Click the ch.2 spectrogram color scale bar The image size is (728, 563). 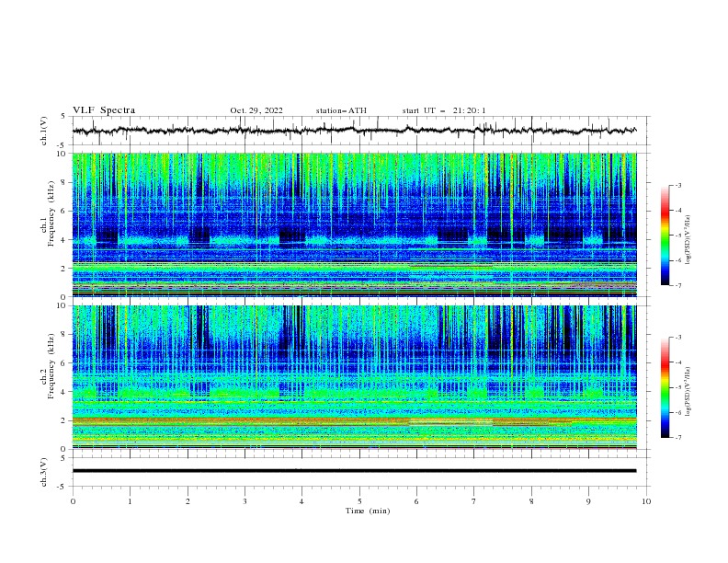[665, 387]
